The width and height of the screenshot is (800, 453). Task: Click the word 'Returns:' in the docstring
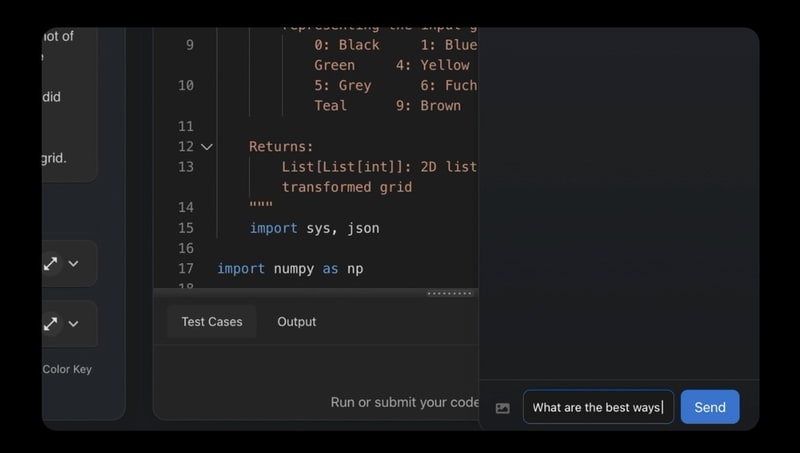coord(281,147)
